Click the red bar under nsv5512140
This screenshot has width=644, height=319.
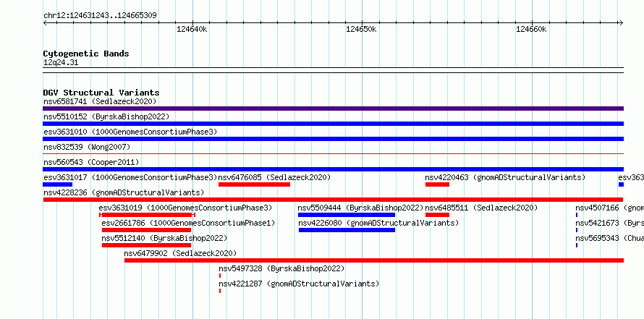(147, 245)
